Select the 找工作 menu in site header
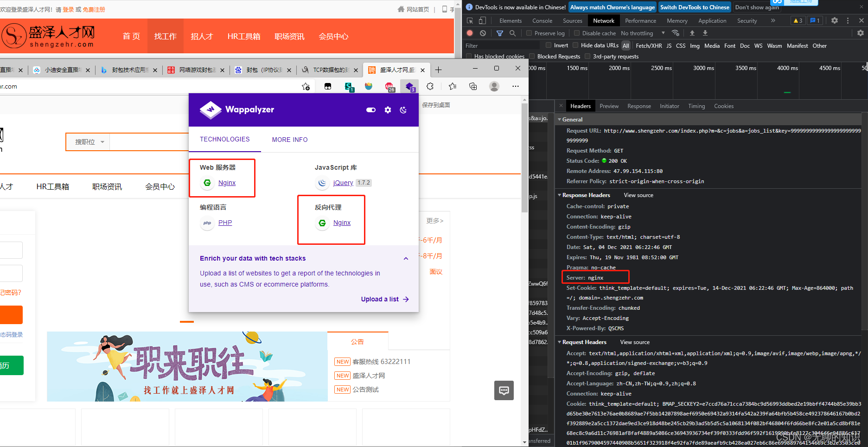Viewport: 868px width, 447px height. click(x=166, y=36)
